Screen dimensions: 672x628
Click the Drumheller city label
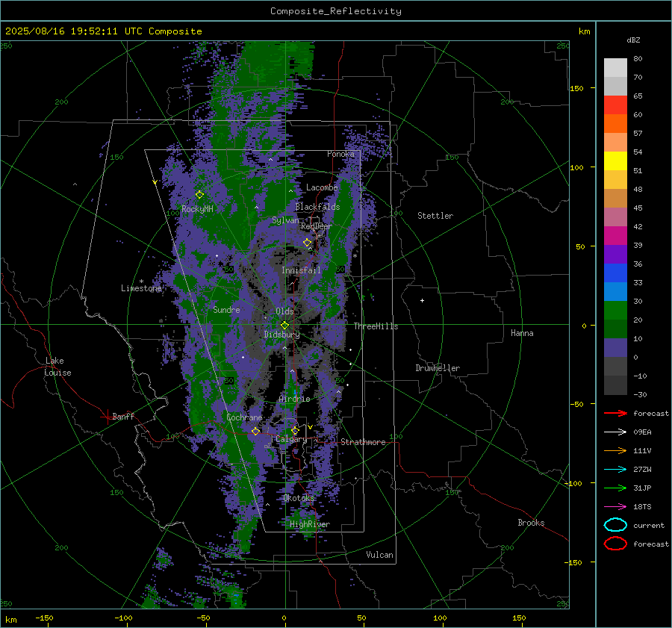pos(438,368)
